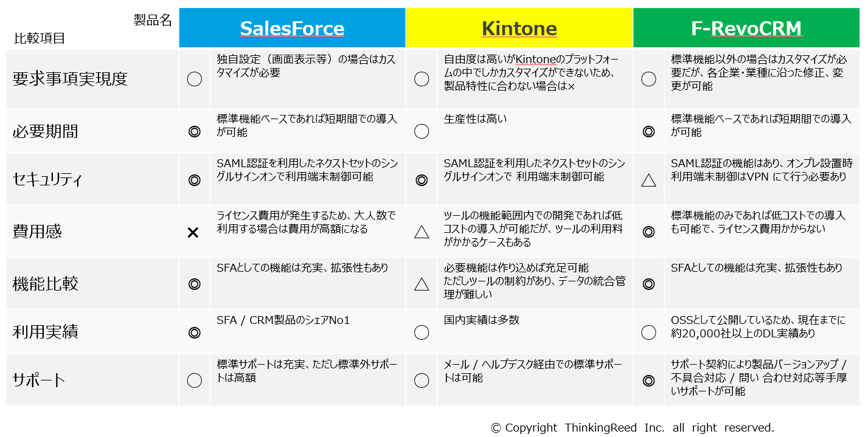The width and height of the screenshot is (868, 437).
Task: Click the triangle symbol in Kintone 費用感 row
Action: click(422, 232)
